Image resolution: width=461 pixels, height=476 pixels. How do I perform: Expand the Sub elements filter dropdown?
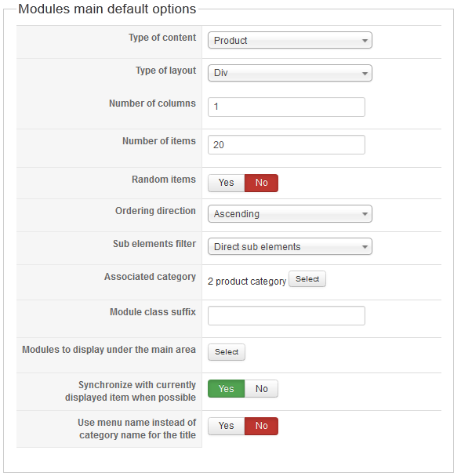[289, 246]
